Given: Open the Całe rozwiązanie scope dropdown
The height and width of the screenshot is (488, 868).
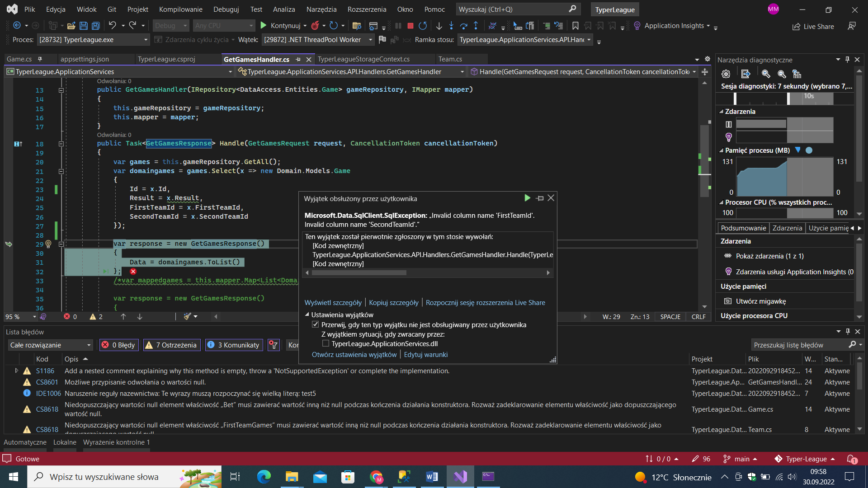Looking at the screenshot, I should click(x=50, y=345).
